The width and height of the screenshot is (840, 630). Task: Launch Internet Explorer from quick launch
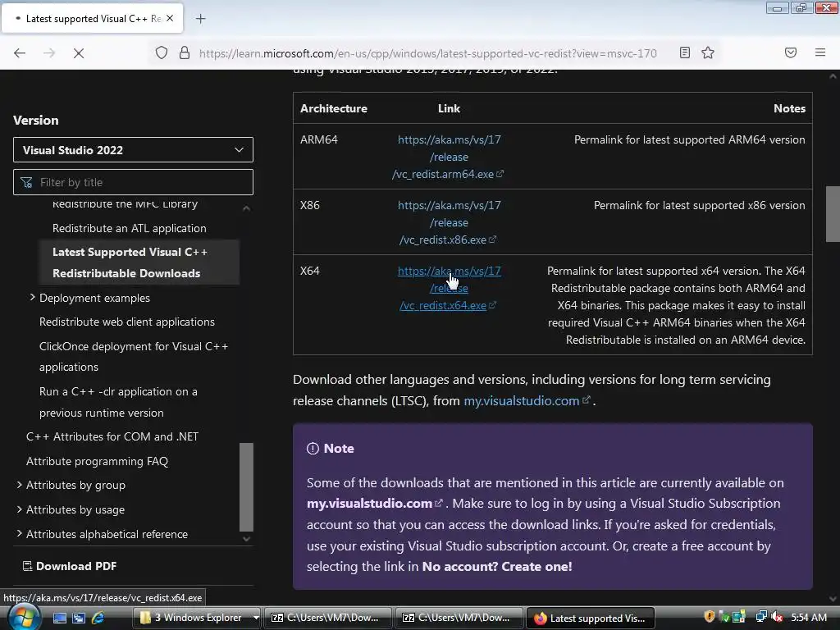pyautogui.click(x=98, y=618)
